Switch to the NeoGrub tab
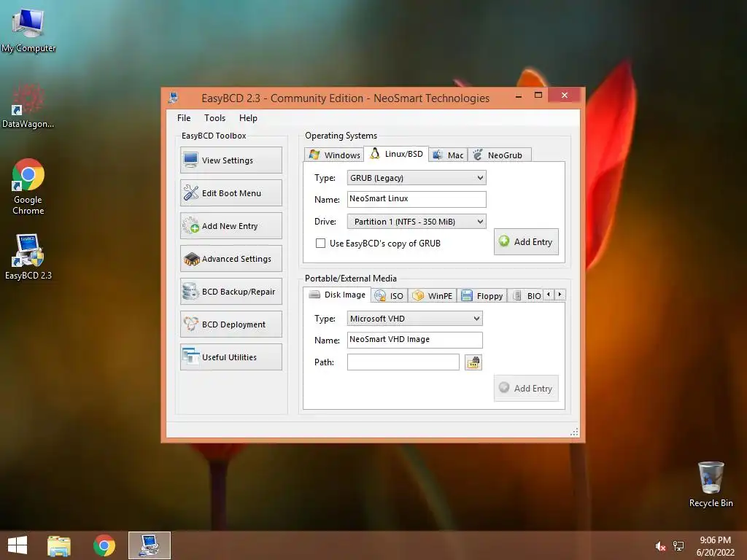Image resolution: width=747 pixels, height=560 pixels. pos(499,155)
